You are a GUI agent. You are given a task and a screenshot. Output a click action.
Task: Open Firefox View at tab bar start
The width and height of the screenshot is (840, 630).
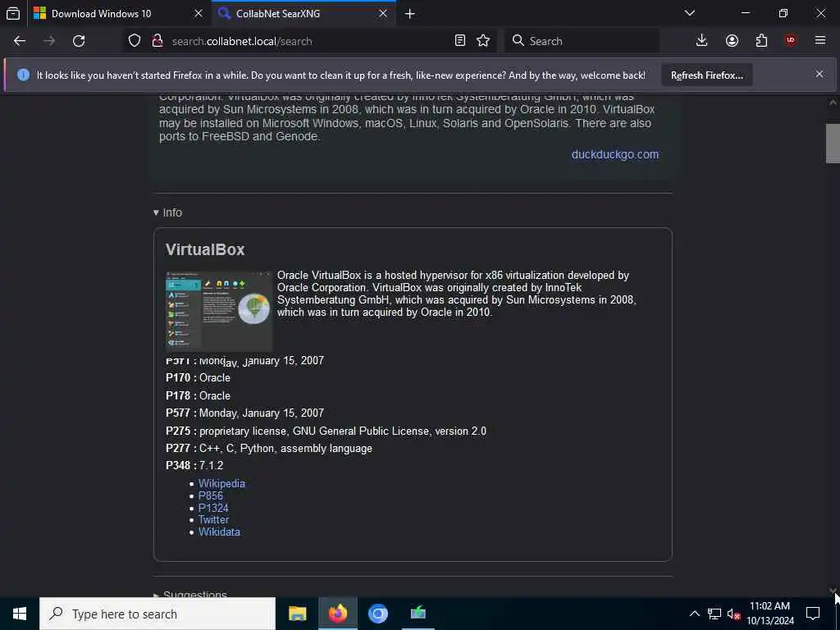13,13
